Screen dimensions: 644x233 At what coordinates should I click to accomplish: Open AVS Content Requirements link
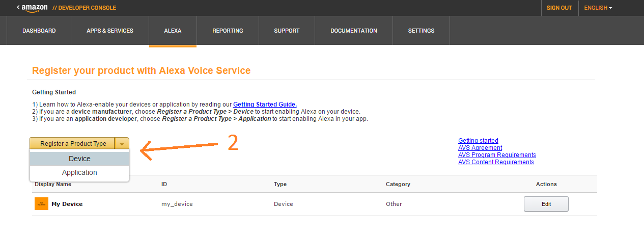pos(496,162)
